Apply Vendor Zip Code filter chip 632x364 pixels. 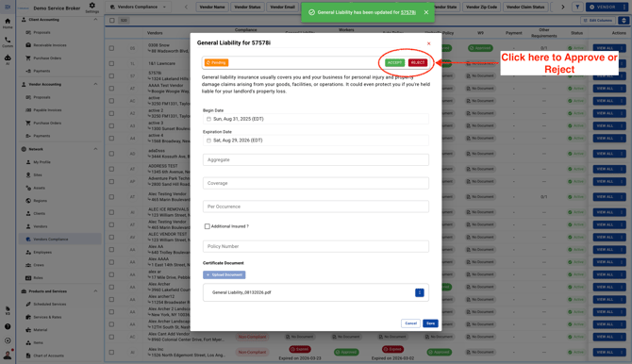coord(481,7)
